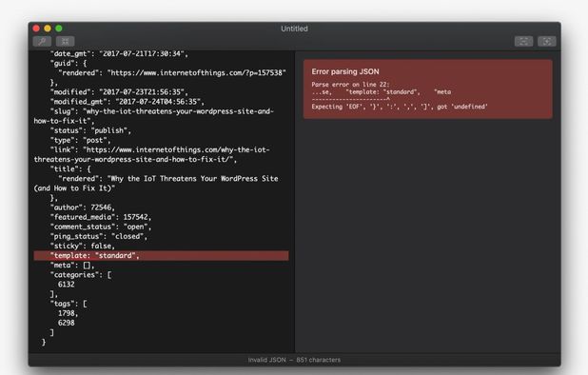The height and width of the screenshot is (375, 588).
Task: Click the "date_gmt" line in the editor
Action: click(119, 53)
